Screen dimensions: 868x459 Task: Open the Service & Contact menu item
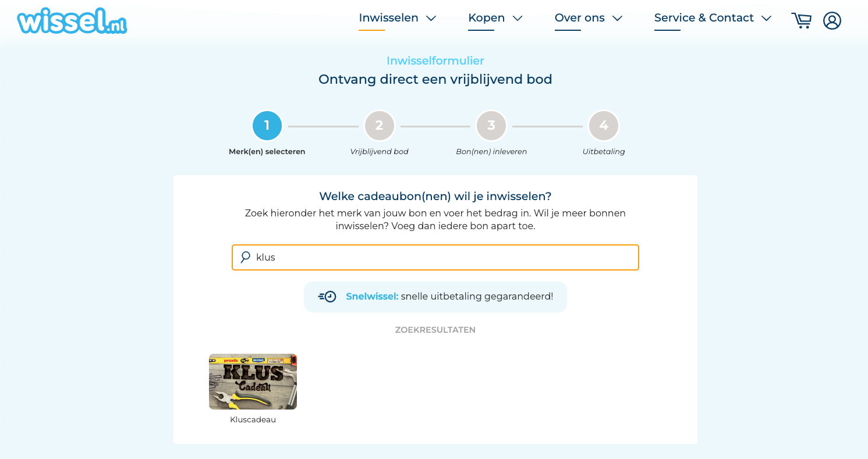pyautogui.click(x=704, y=18)
